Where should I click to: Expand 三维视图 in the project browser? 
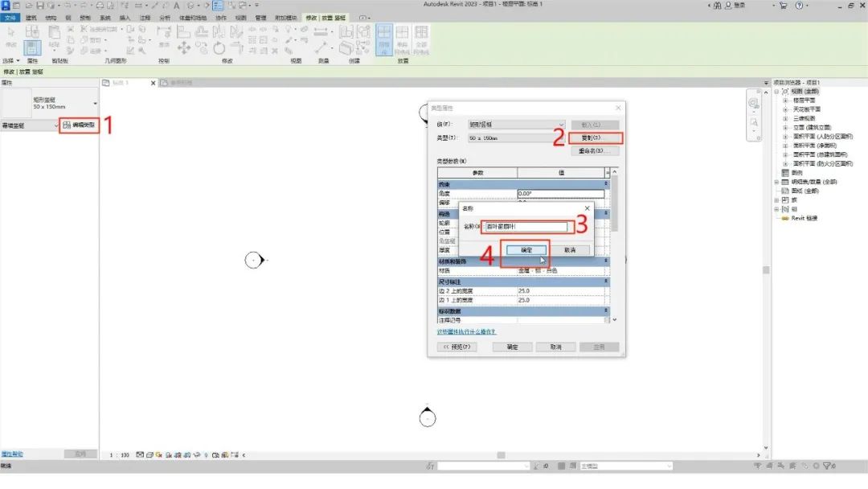click(785, 118)
